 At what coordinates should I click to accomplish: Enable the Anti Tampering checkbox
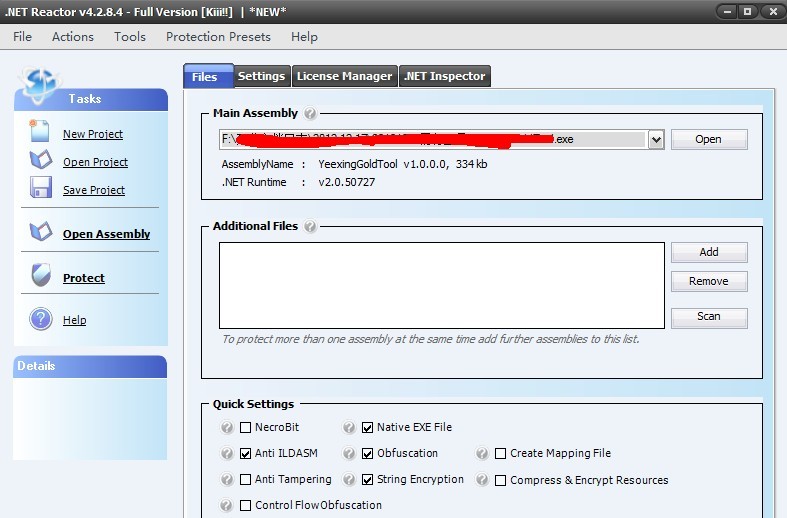(245, 480)
